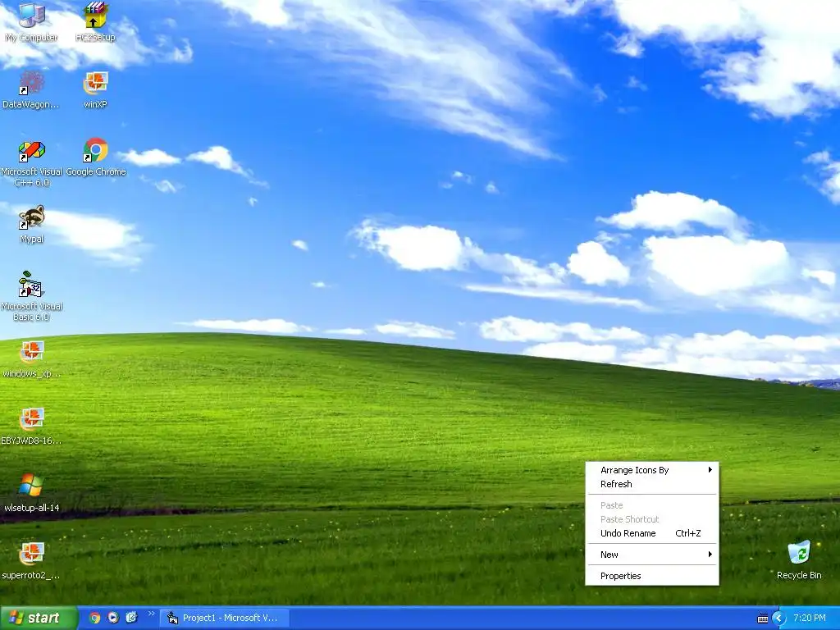The image size is (840, 630).
Task: Show hidden notification area icons
Action: [x=778, y=618]
